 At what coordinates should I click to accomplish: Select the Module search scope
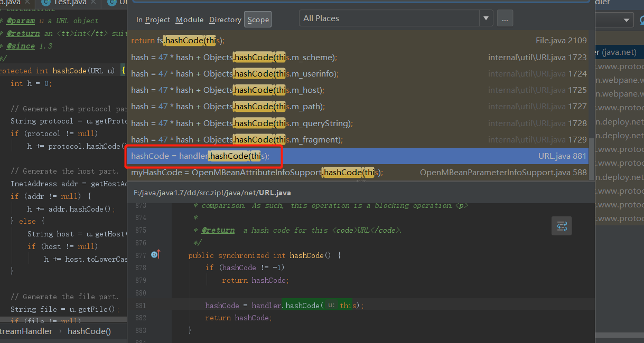click(190, 20)
